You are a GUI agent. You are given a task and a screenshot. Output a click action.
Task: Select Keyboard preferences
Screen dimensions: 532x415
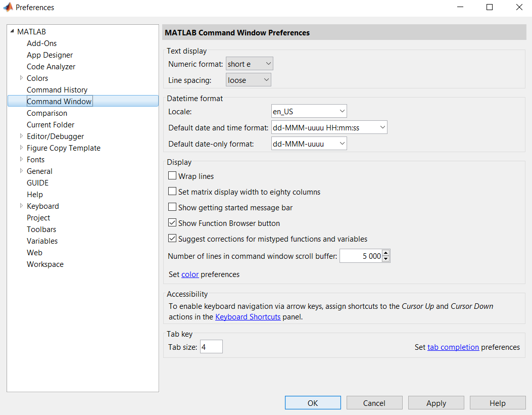pyautogui.click(x=43, y=206)
